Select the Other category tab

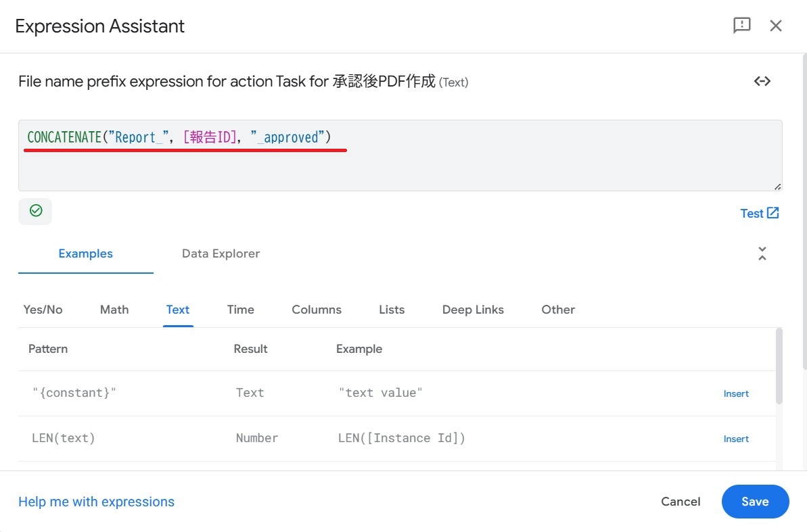tap(558, 310)
